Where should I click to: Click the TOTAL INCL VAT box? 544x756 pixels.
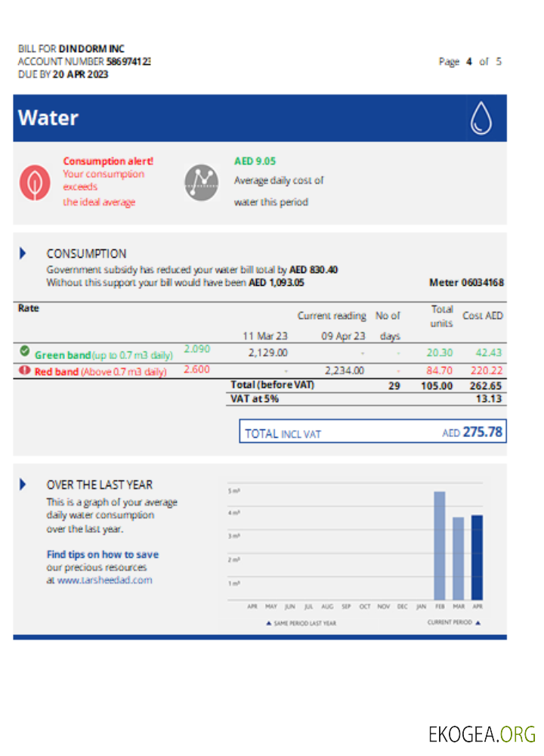(x=372, y=431)
